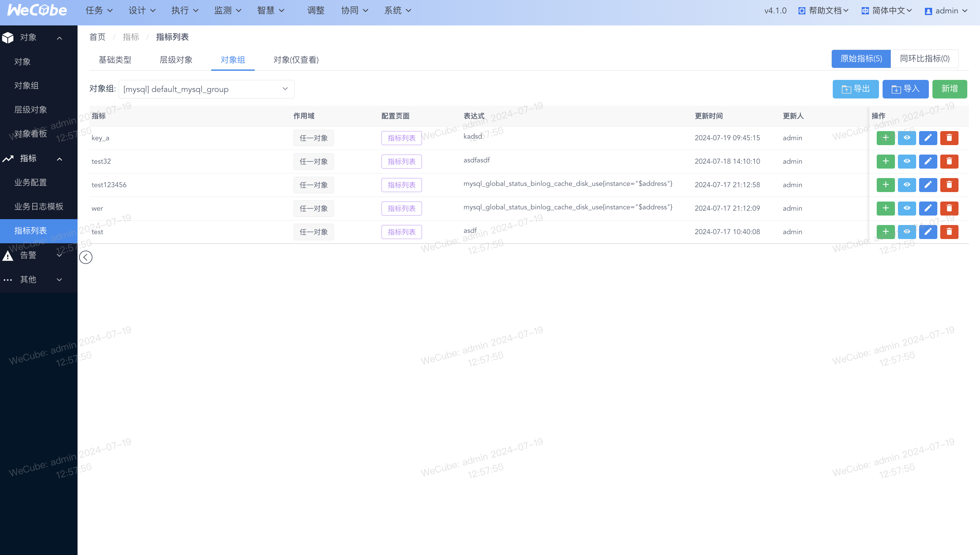Switch to the 对象(仅查看) tab

(296, 60)
